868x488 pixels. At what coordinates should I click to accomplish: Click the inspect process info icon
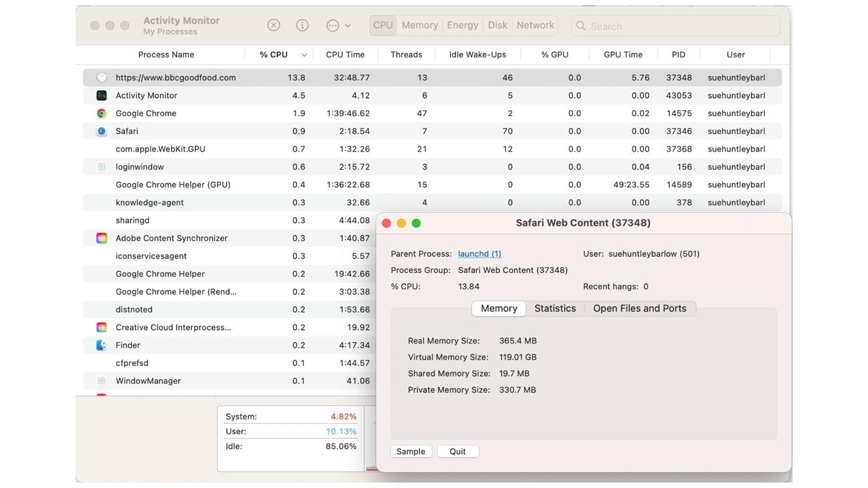tap(302, 25)
